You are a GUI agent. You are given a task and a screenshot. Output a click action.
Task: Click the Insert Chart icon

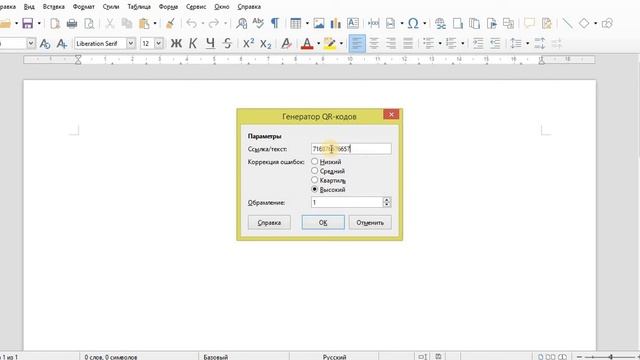coord(336,23)
